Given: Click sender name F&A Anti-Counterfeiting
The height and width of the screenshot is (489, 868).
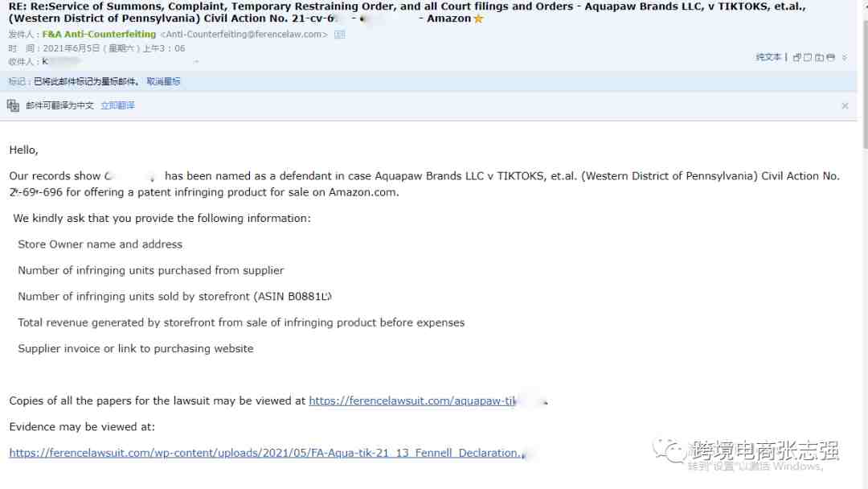Looking at the screenshot, I should (x=99, y=35).
